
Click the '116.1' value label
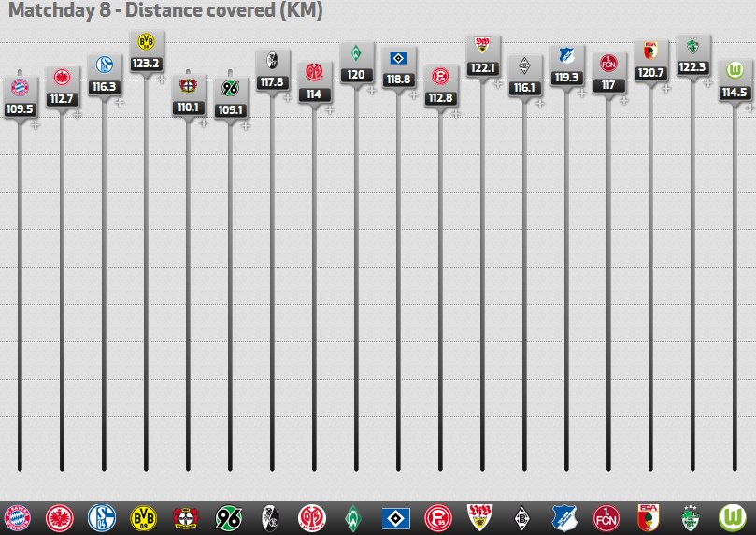tap(524, 87)
